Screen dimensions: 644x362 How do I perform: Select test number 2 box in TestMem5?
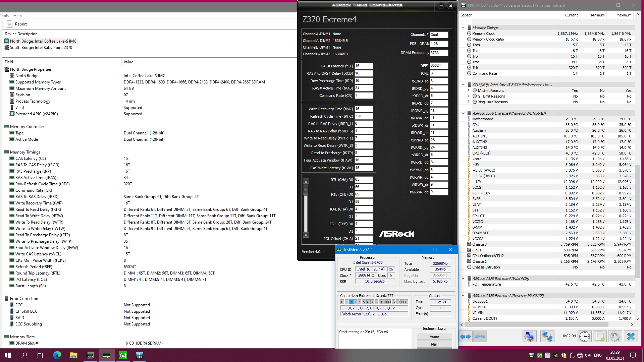(351, 302)
